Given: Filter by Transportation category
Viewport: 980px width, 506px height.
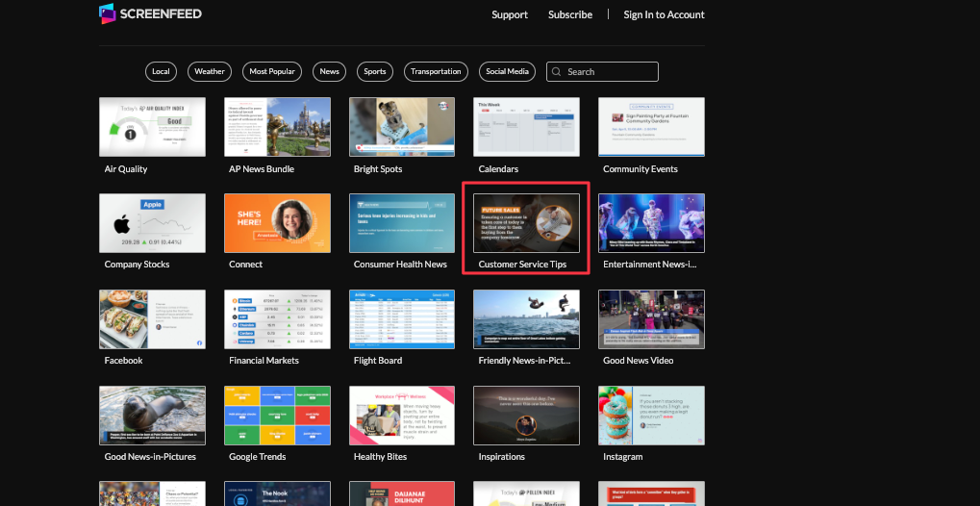Looking at the screenshot, I should [x=436, y=72].
